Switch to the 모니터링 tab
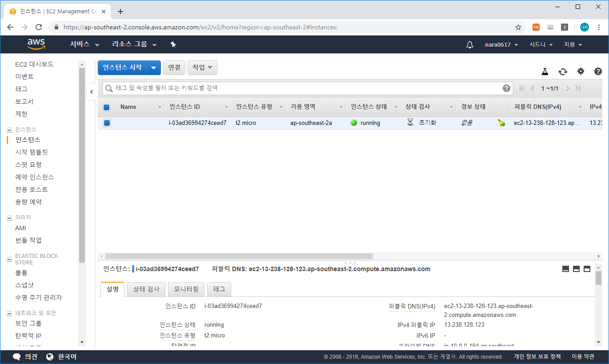The image size is (609, 364). 186,289
